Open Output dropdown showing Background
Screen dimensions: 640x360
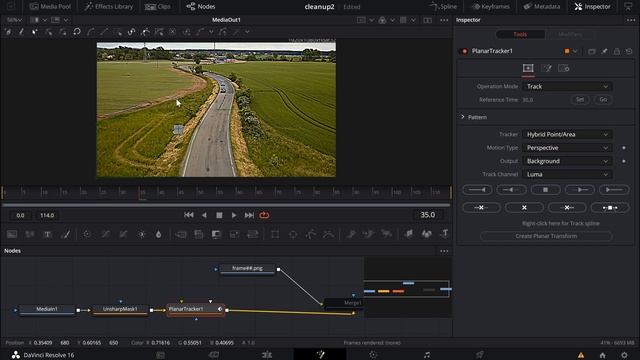click(567, 161)
